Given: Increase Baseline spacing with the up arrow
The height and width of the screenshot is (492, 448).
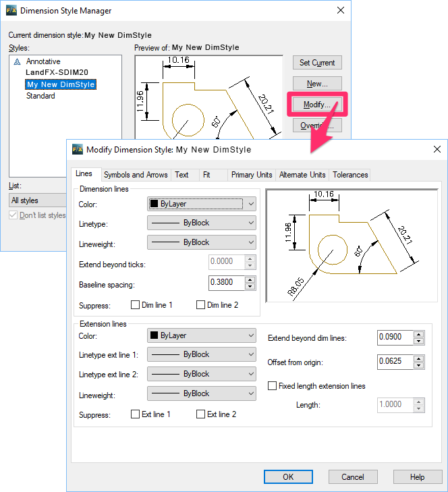Looking at the screenshot, I should pos(250,279).
